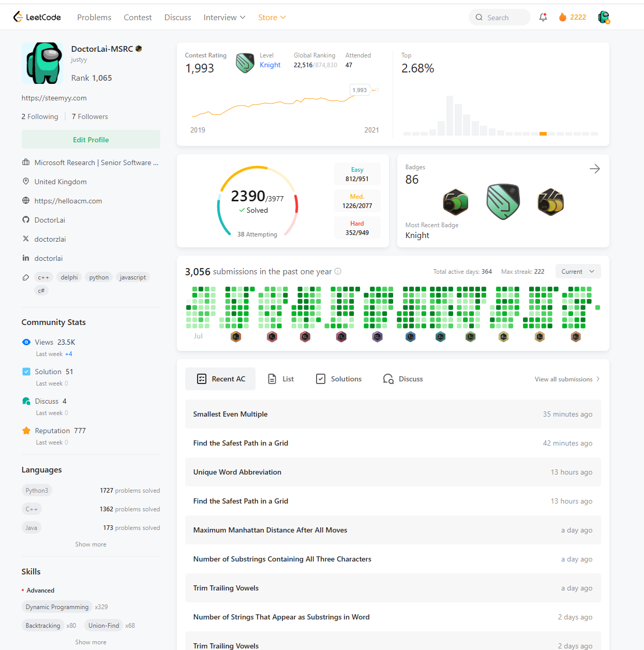Open View all submissions link
Image resolution: width=644 pixels, height=650 pixels.
567,379
